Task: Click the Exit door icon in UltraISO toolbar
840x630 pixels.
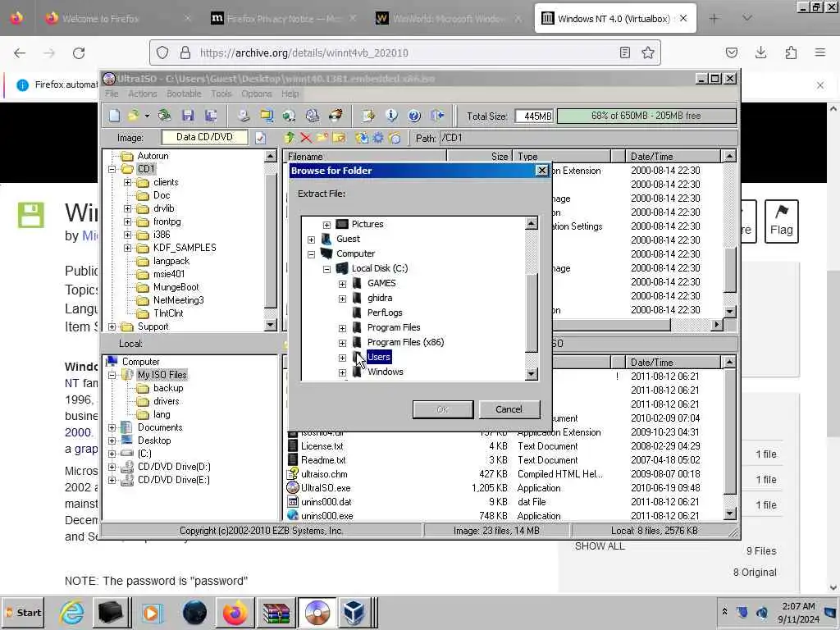Action: pyautogui.click(x=438, y=116)
